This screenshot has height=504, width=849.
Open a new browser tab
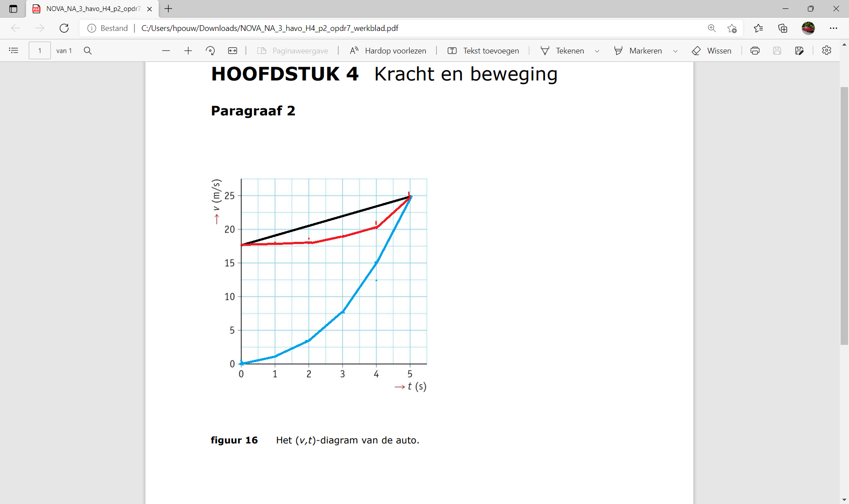point(168,8)
